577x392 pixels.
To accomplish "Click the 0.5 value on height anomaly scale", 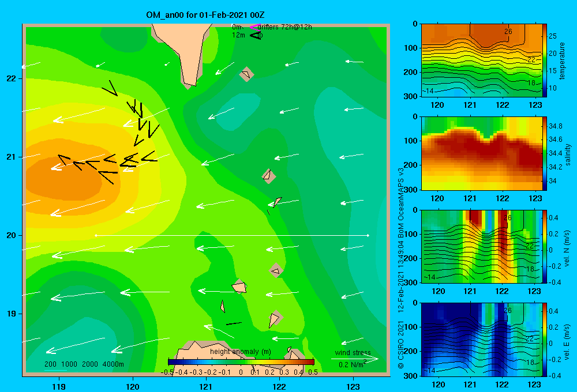I will coord(313,372).
